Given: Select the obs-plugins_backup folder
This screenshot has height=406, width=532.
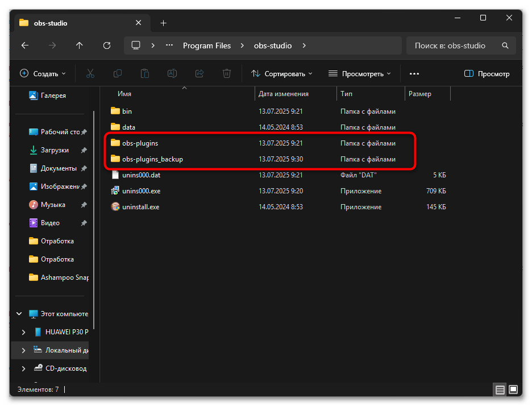Looking at the screenshot, I should pyautogui.click(x=152, y=159).
